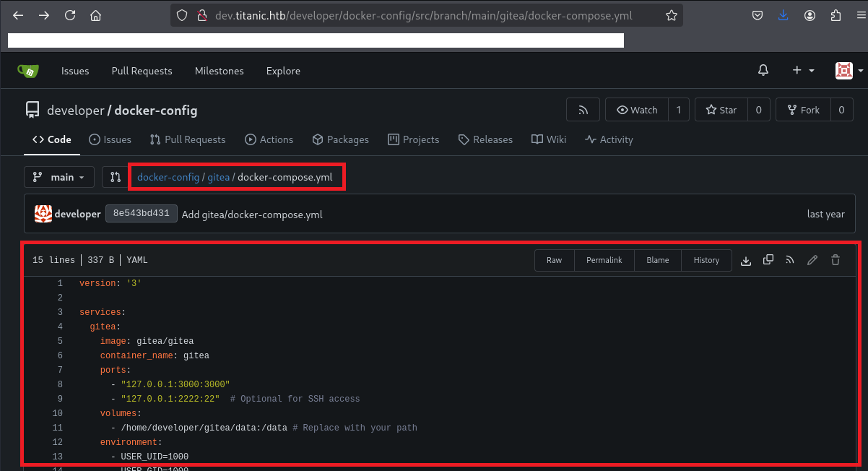Open commit 8e543bd431 link
The height and width of the screenshot is (471, 868).
pos(141,214)
